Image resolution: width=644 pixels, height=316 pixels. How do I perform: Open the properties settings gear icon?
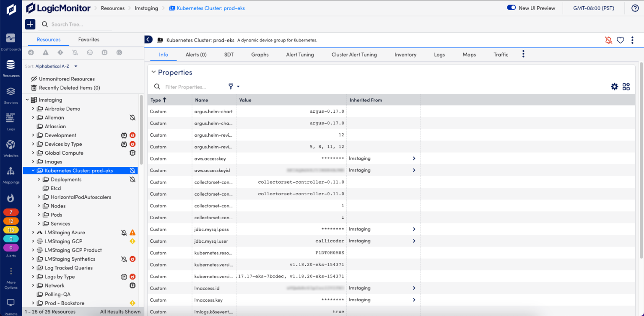(614, 86)
